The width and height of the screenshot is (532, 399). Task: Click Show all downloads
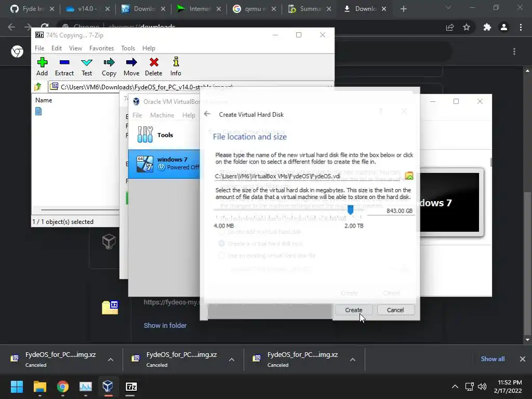tap(493, 359)
